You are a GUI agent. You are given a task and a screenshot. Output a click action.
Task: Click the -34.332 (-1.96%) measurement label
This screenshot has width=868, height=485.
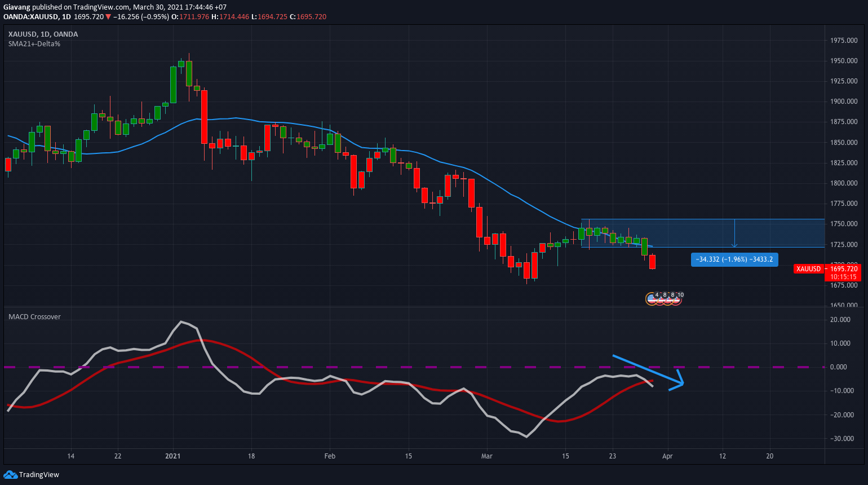[x=735, y=259]
